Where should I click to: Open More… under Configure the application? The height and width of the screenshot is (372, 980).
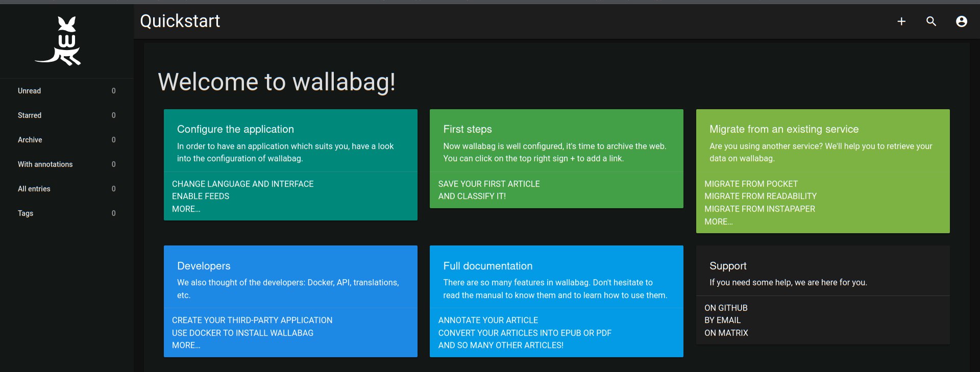pyautogui.click(x=186, y=209)
